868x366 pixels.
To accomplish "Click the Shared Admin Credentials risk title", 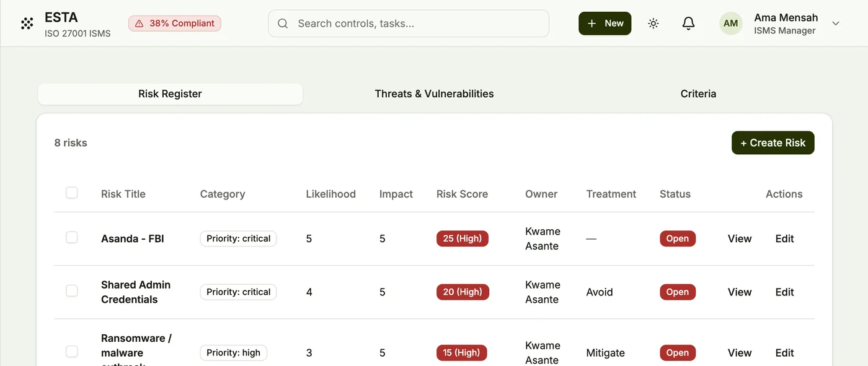I will (136, 292).
